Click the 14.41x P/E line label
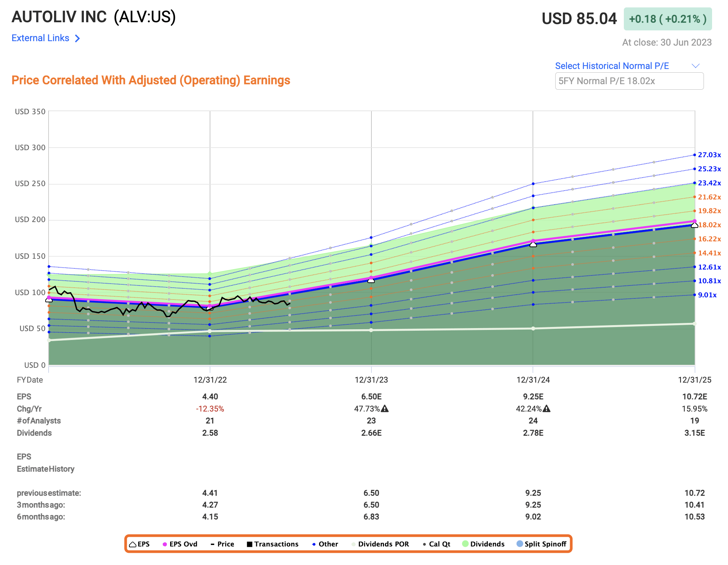The width and height of the screenshot is (728, 565). point(709,253)
